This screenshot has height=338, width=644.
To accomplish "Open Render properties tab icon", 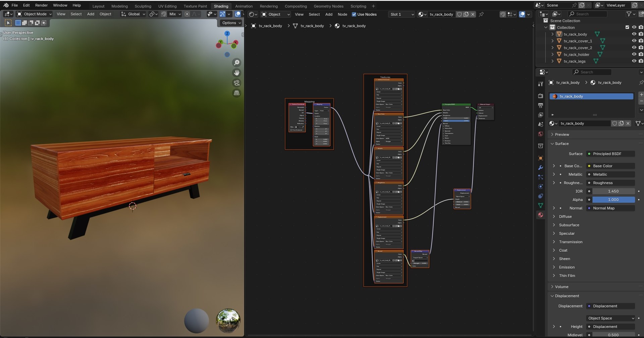I will (540, 96).
